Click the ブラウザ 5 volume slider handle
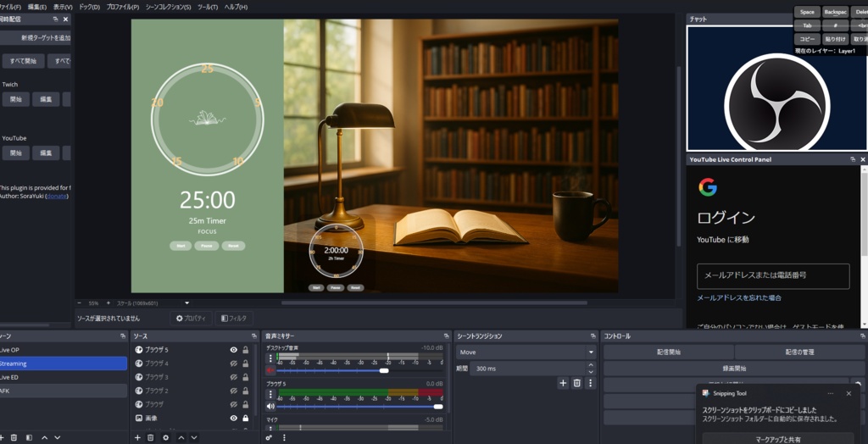 pyautogui.click(x=438, y=407)
